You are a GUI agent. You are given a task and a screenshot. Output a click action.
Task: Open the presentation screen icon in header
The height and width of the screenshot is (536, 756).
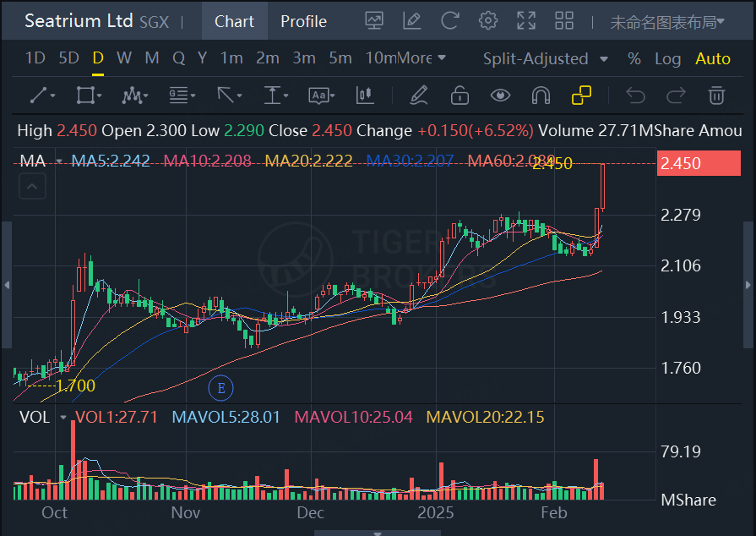click(x=374, y=21)
